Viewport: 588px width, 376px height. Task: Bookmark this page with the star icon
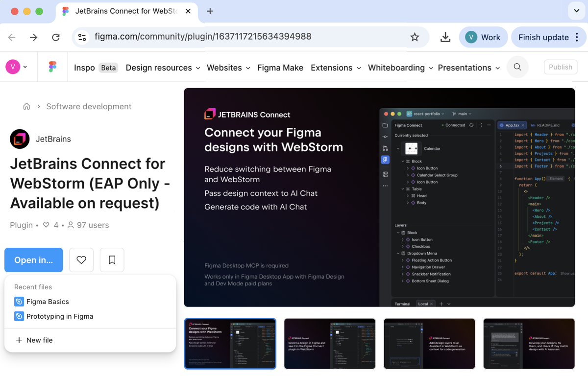click(x=415, y=37)
